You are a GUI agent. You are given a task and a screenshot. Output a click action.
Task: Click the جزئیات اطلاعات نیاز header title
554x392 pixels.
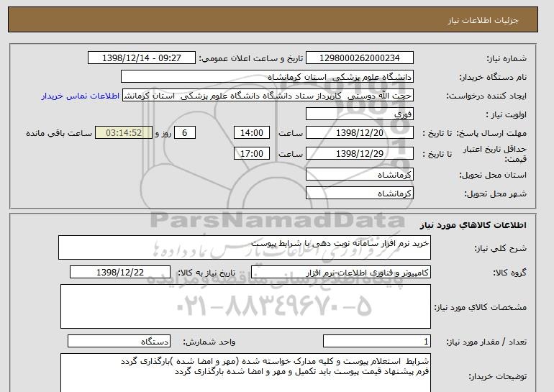coord(483,20)
